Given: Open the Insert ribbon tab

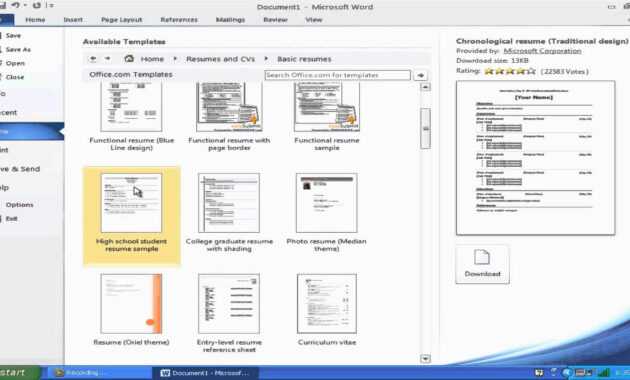Looking at the screenshot, I should (73, 20).
